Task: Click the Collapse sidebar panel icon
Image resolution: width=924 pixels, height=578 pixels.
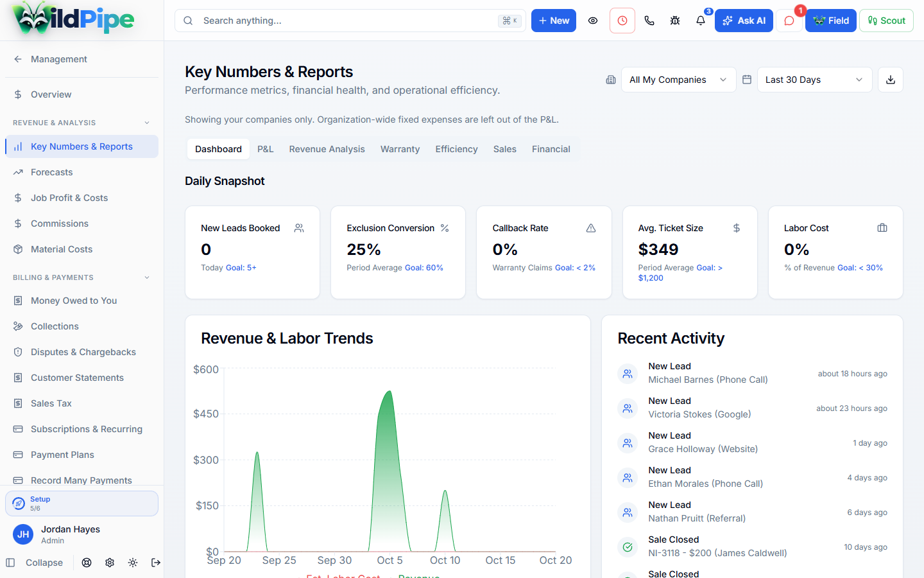Action: coord(10,563)
